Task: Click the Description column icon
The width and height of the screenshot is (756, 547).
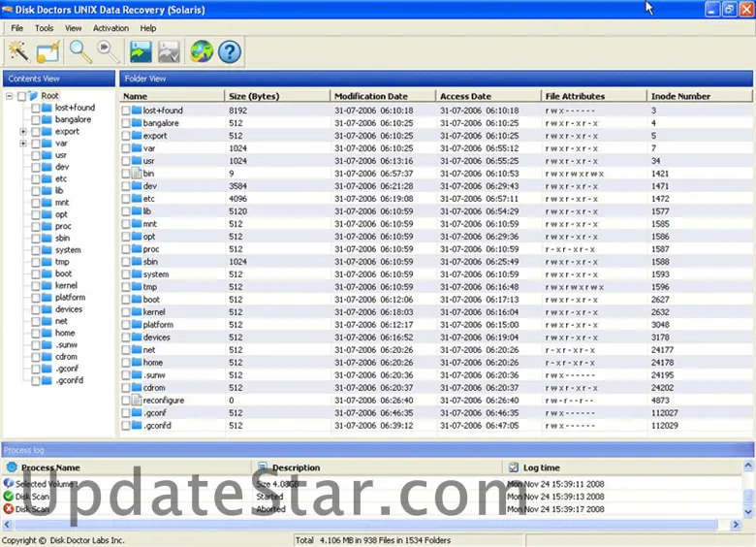Action: pyautogui.click(x=263, y=467)
